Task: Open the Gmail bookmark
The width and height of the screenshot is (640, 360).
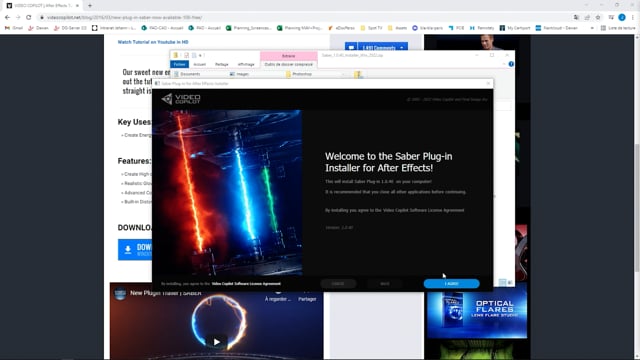Action: pos(14,28)
